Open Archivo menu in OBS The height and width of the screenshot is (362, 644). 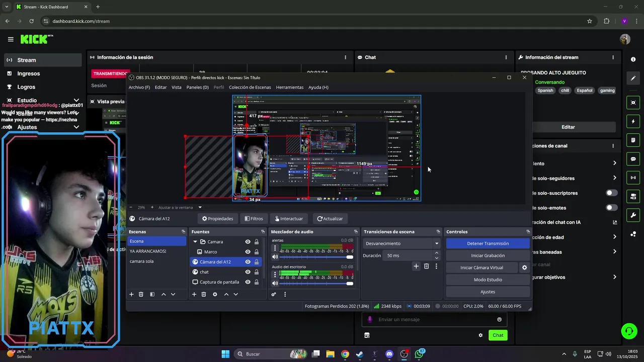[139, 87]
